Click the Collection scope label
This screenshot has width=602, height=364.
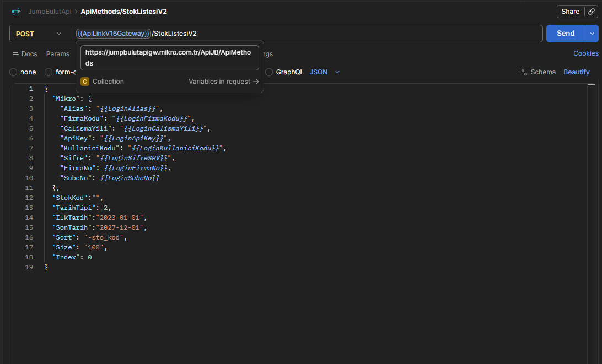coord(108,82)
